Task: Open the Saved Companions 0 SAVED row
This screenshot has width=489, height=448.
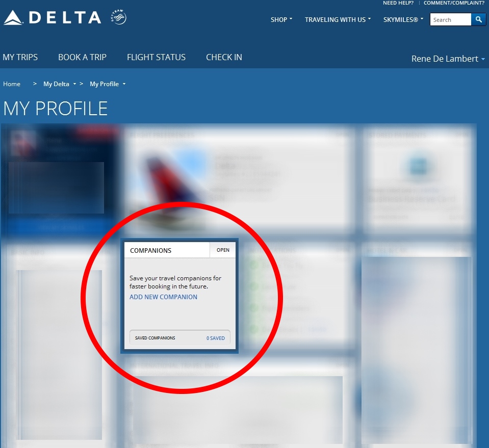Action: tap(180, 338)
